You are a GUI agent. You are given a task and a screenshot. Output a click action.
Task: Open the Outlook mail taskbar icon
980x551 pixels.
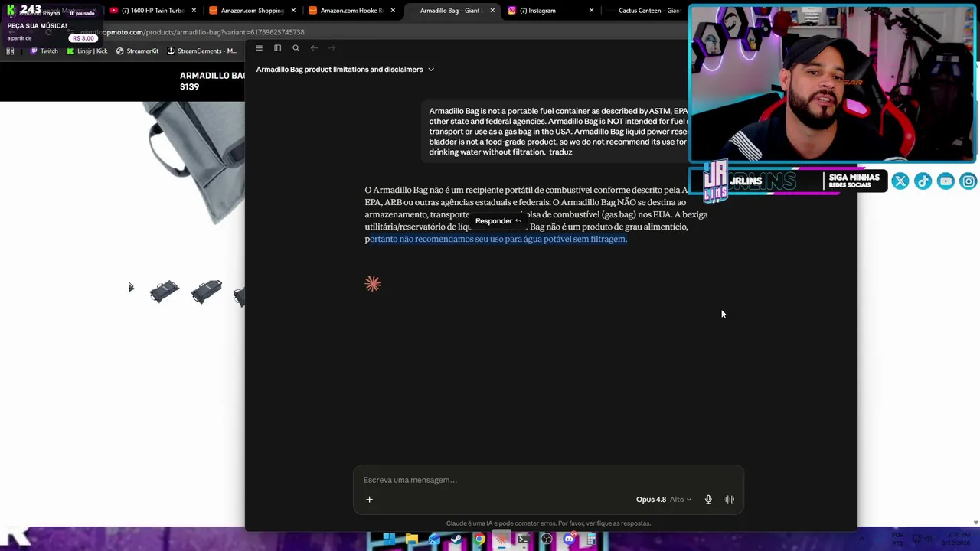coord(434,540)
